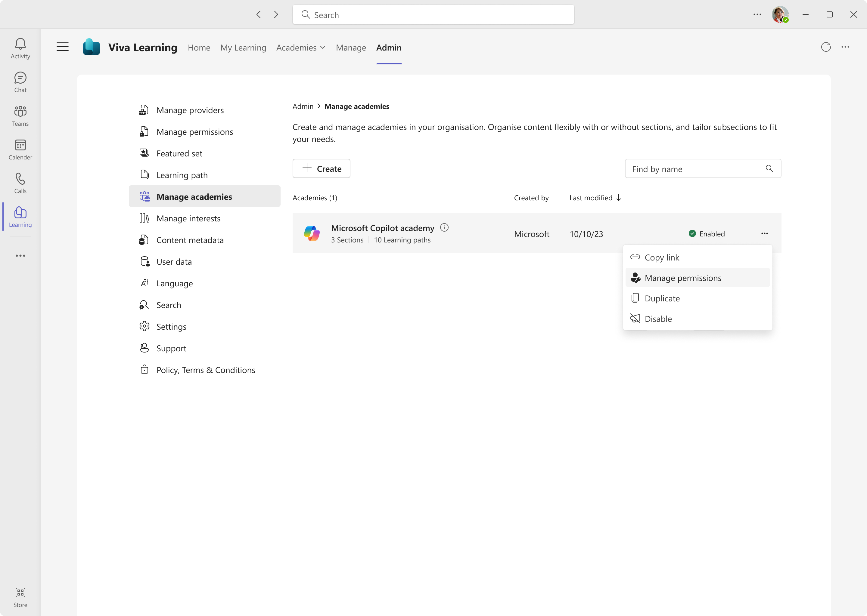867x616 pixels.
Task: Refresh Viva Learning with the reload icon
Action: tap(826, 47)
